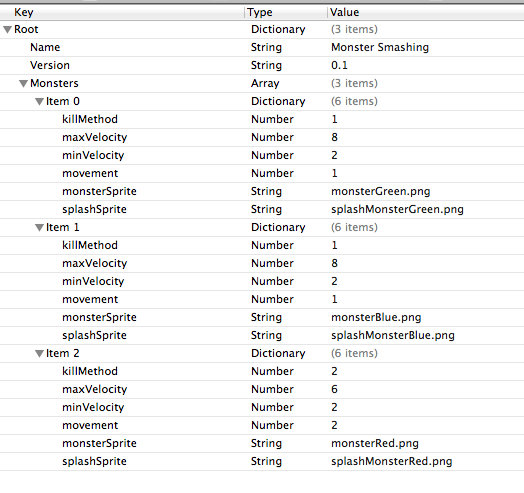The height and width of the screenshot is (493, 524).
Task: Click Dictionary type of Root row
Action: click(x=278, y=30)
